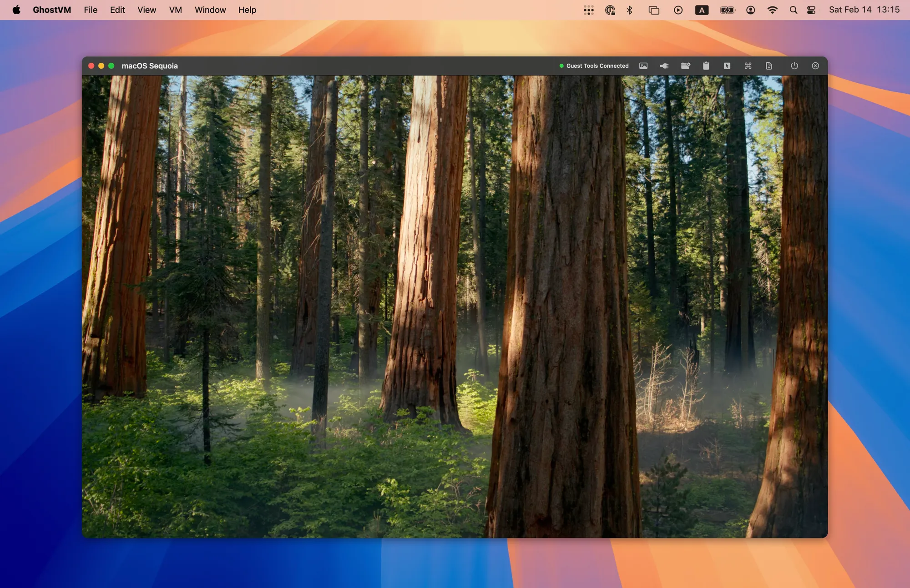The image size is (910, 588).
Task: Disconnect the macOS Sequoia session
Action: 815,65
